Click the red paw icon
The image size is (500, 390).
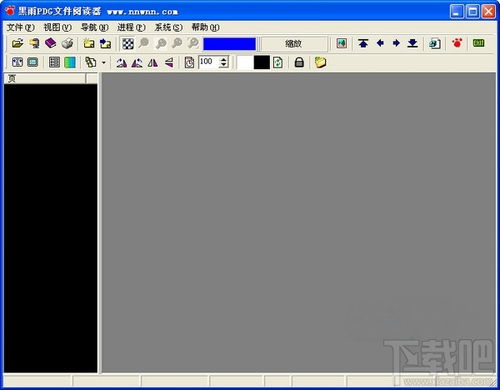coord(457,43)
